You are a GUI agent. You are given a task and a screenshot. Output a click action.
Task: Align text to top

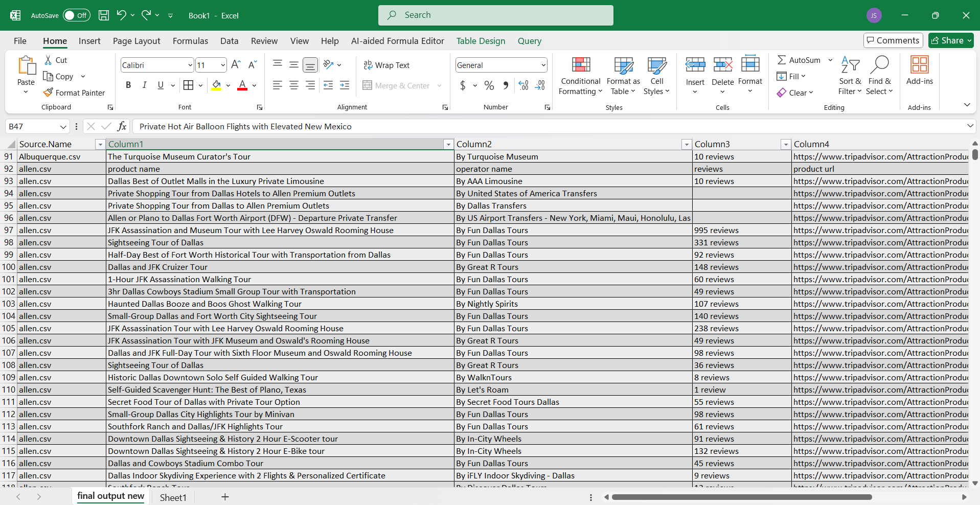pyautogui.click(x=278, y=64)
